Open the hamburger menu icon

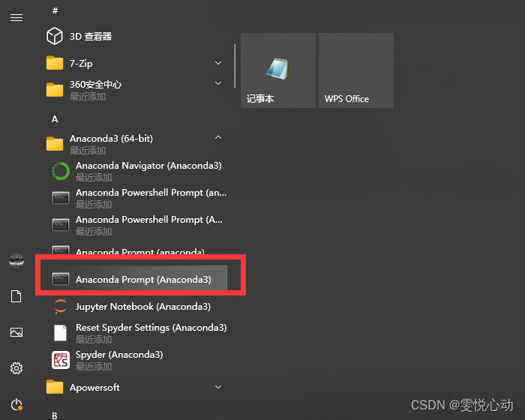[16, 17]
